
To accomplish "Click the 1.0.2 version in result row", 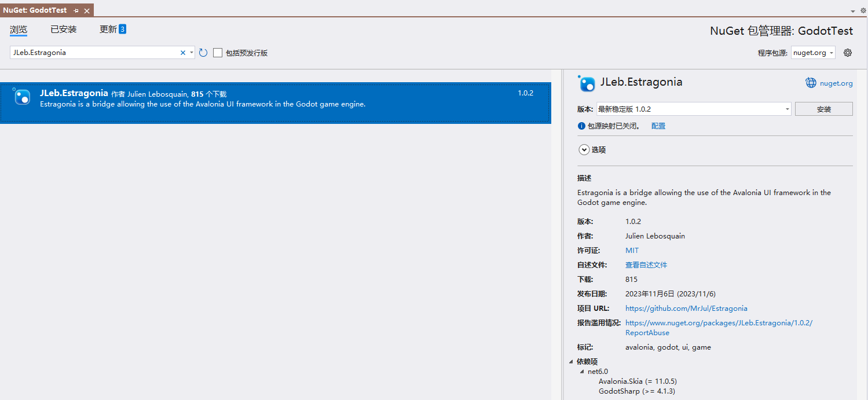I will [525, 93].
